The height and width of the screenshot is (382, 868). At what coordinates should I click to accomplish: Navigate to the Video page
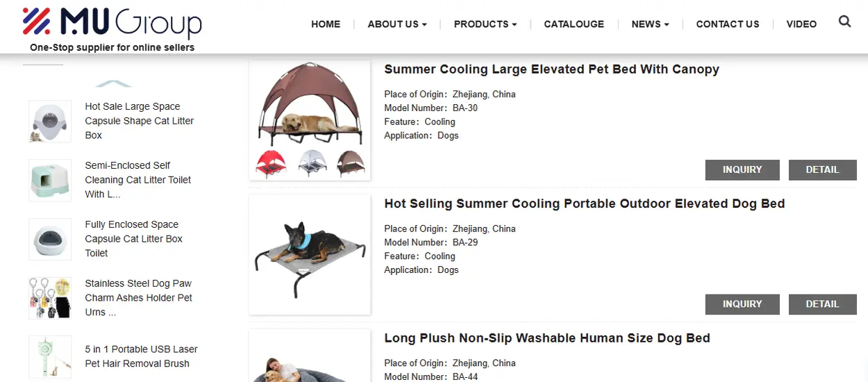click(801, 24)
